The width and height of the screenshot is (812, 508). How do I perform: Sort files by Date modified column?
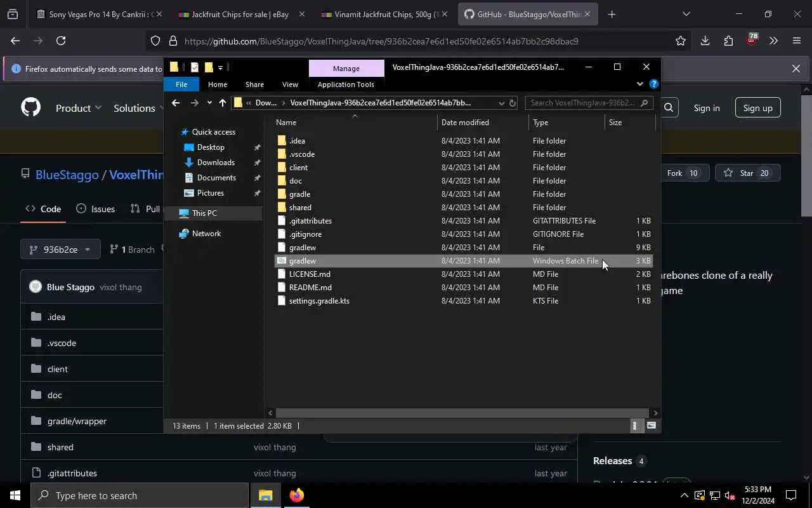[x=483, y=123]
